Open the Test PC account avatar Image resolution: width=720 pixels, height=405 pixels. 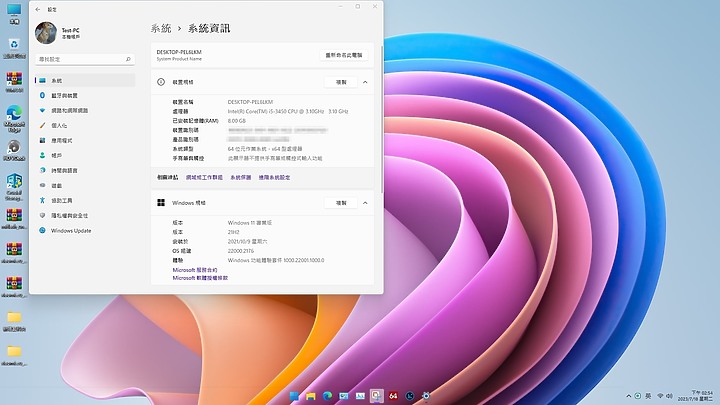pos(45,33)
